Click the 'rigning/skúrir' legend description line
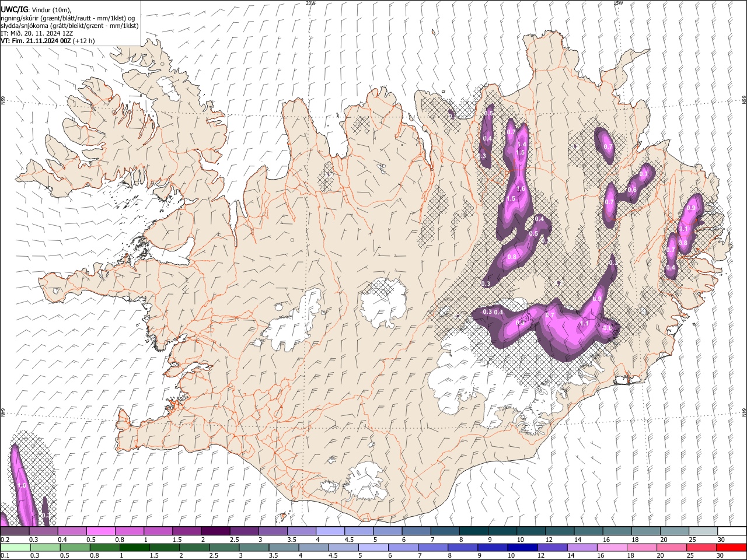This screenshot has height=560, width=747. pyautogui.click(x=68, y=18)
